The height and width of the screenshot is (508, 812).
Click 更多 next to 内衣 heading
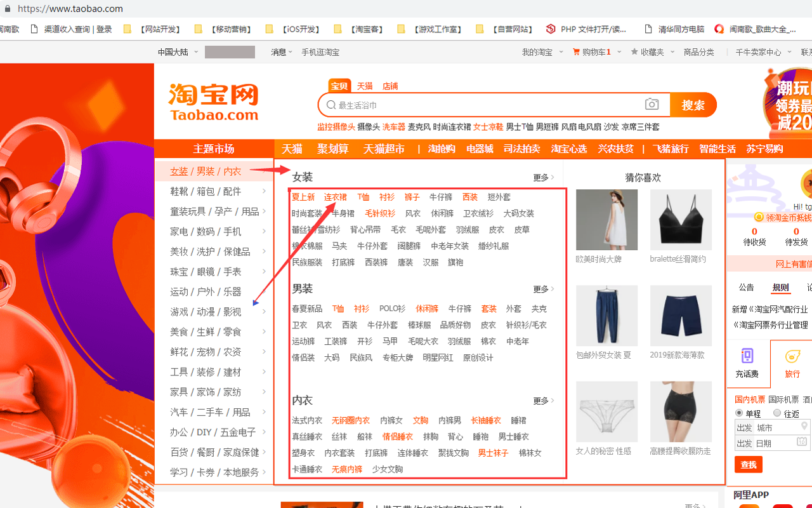(x=544, y=401)
